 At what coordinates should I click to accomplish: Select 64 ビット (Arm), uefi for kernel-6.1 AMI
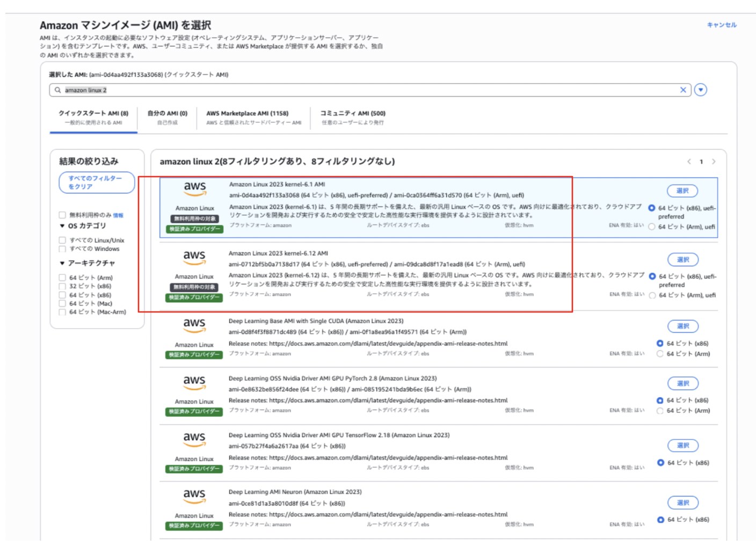pos(652,227)
